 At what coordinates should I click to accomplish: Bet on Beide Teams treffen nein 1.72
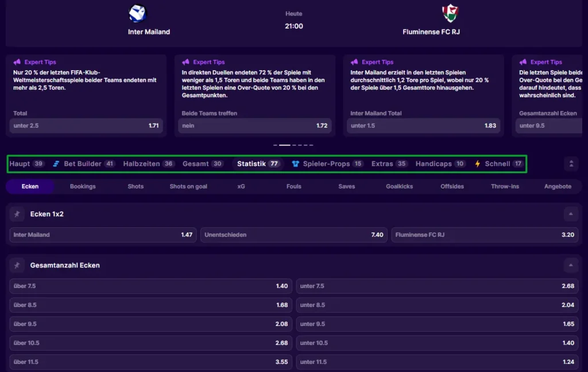pos(254,126)
